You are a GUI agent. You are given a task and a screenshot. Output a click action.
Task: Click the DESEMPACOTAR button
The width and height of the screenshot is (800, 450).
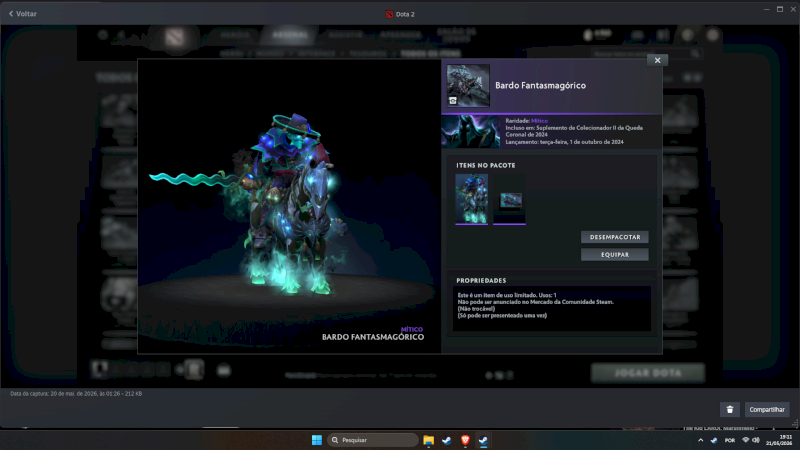(x=615, y=237)
